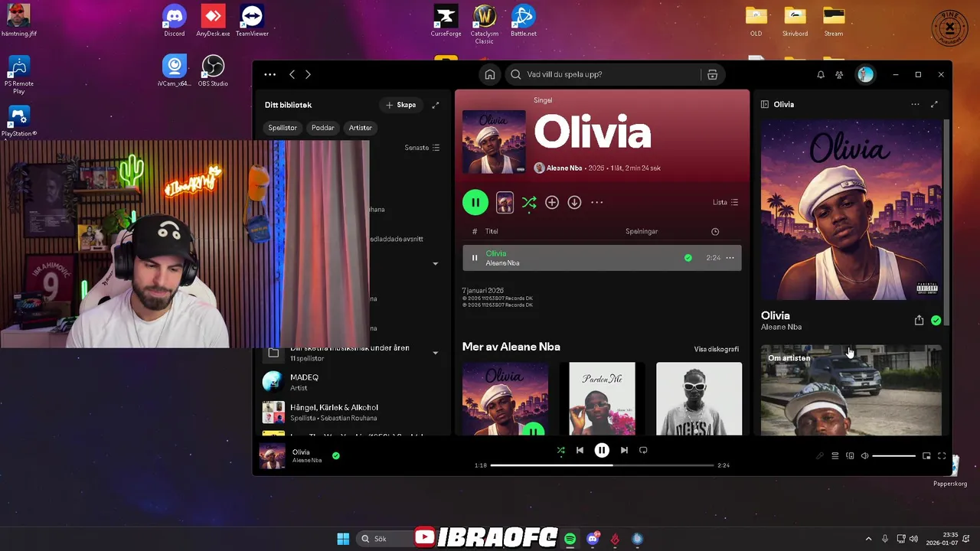Open OBS Studio desktop shortcut
The image size is (980, 551).
pos(213,70)
